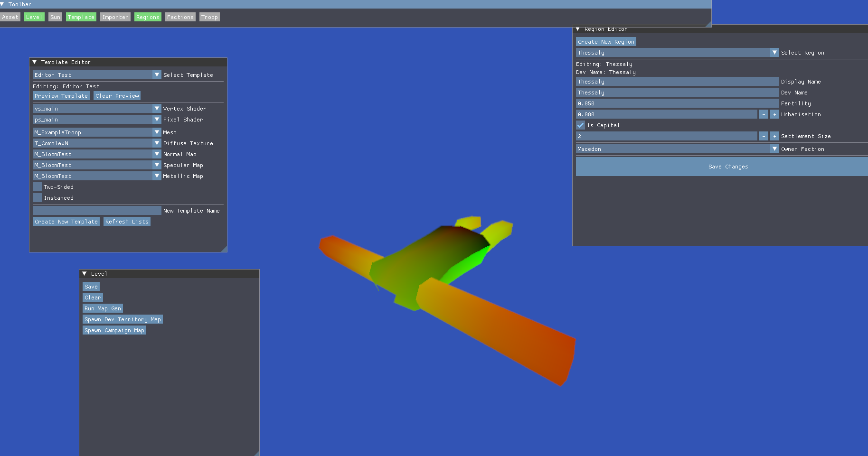Open the Specular Map dropdown
Image resolution: width=868 pixels, height=456 pixels.
[97, 165]
